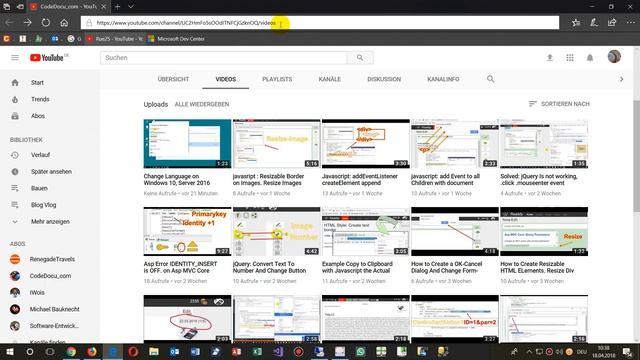Open the How to Create Resizable HTML Elements thumbnail
The height and width of the screenshot is (360, 640).
tap(544, 231)
